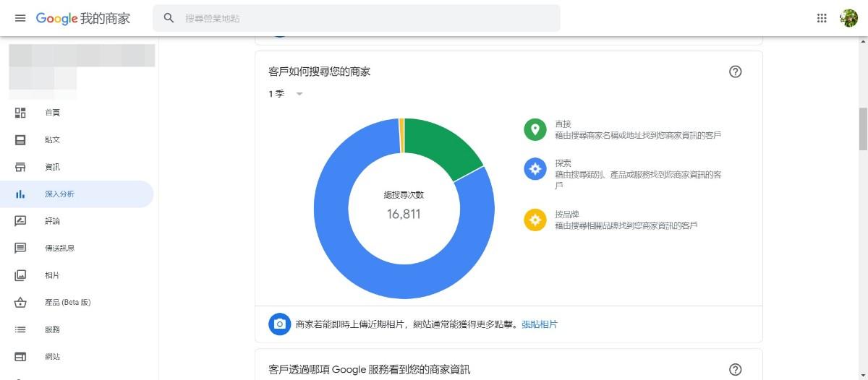Open 評論 reviews section
Screen dimensions: 868x380
[x=52, y=221]
